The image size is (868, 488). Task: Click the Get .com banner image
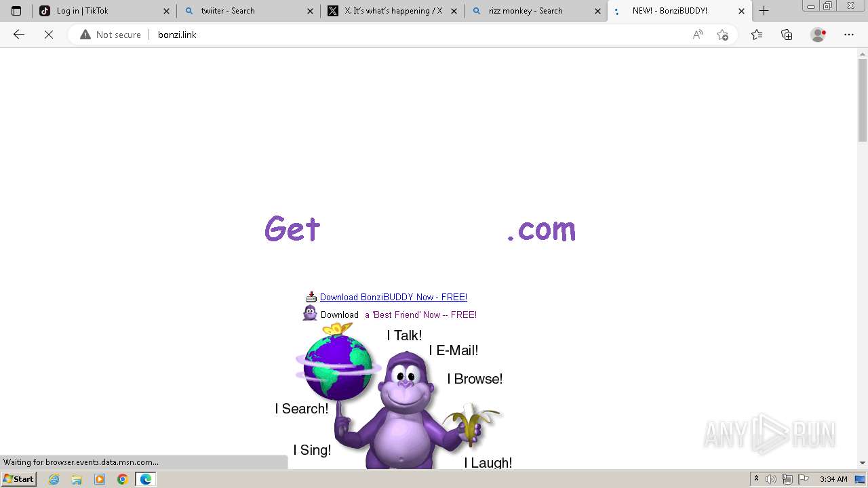pyautogui.click(x=420, y=228)
